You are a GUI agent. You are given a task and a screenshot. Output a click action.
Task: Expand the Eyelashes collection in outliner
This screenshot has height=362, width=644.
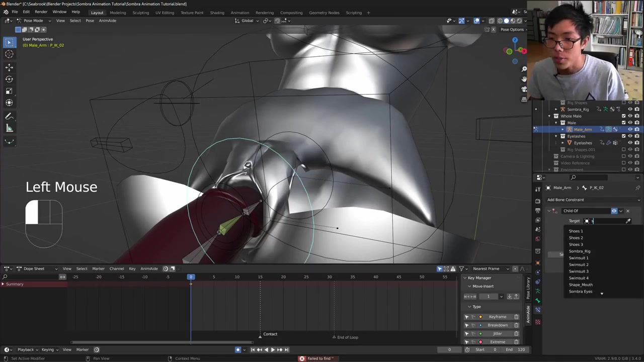556,136
